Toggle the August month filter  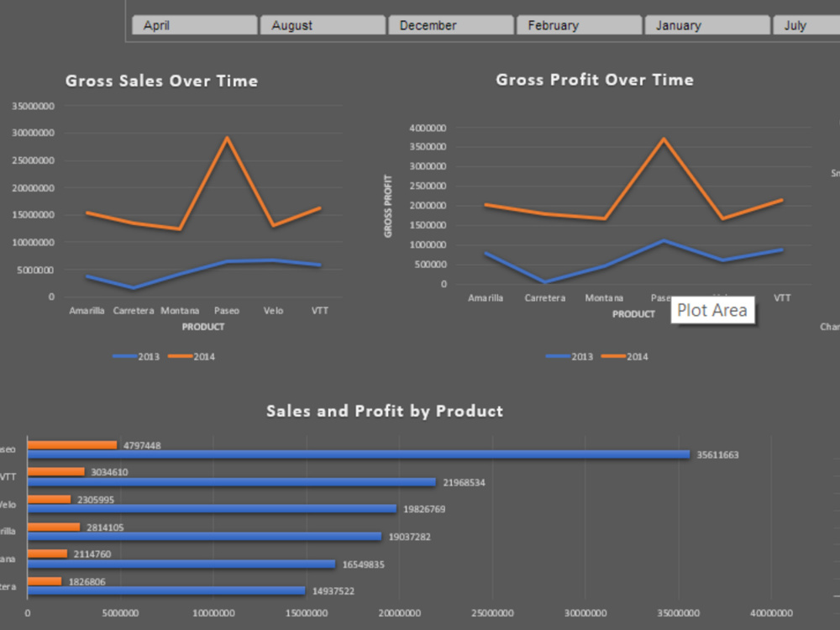coord(323,25)
